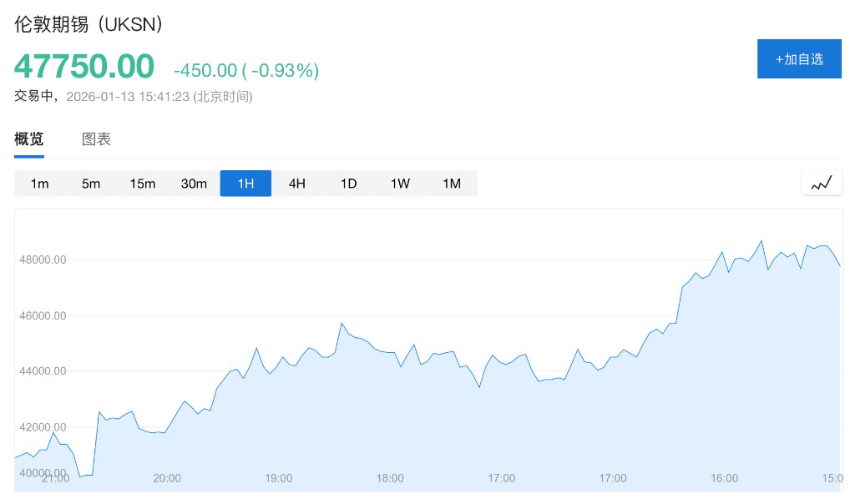Switch chart to 30m interval
The height and width of the screenshot is (504, 855).
(x=194, y=184)
